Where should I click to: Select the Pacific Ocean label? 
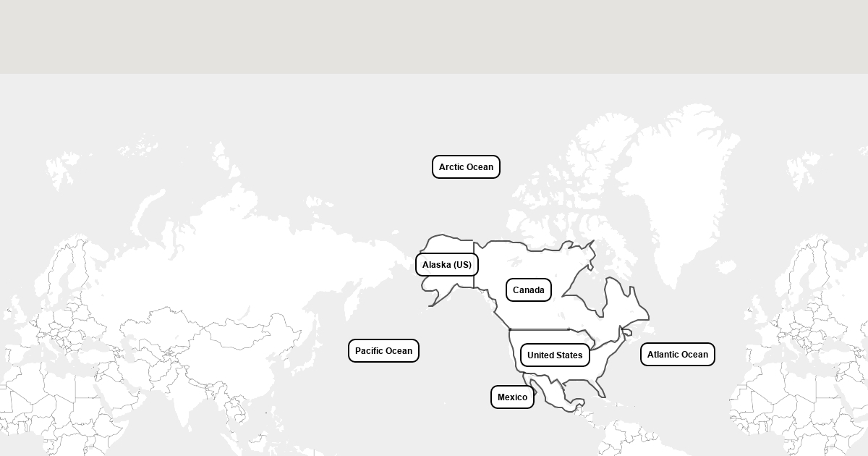click(383, 350)
